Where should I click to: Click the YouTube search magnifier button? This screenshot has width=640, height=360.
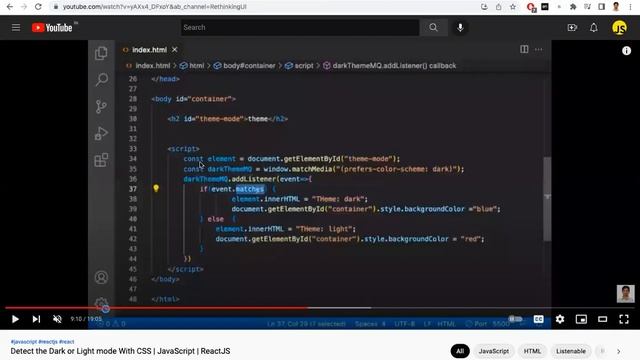(x=433, y=27)
